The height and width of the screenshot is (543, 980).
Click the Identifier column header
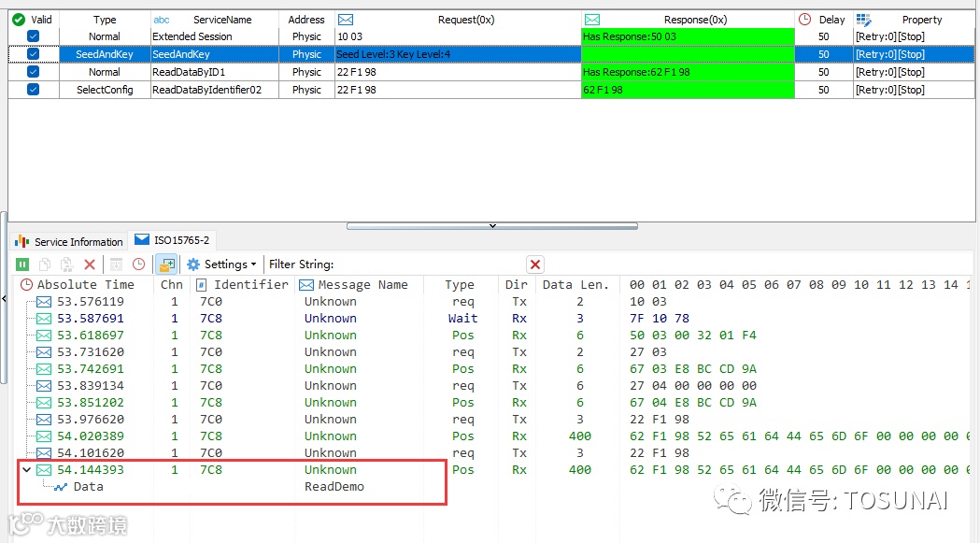[x=243, y=285]
